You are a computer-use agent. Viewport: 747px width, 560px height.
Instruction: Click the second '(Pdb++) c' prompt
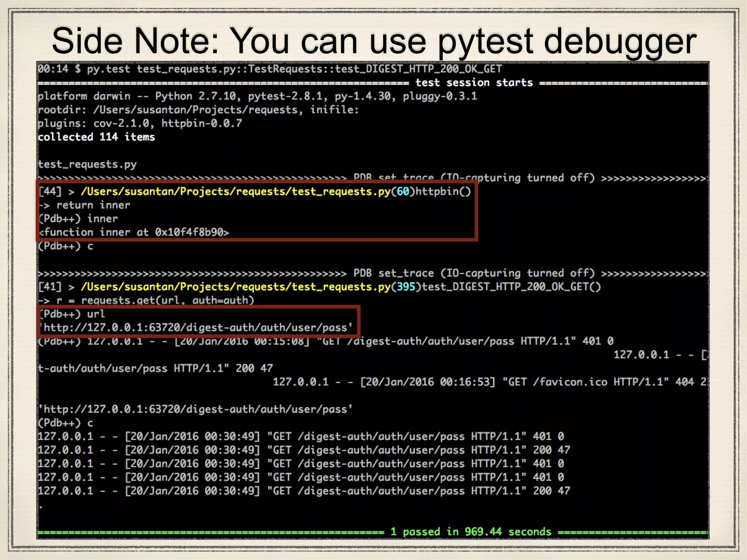tap(66, 423)
